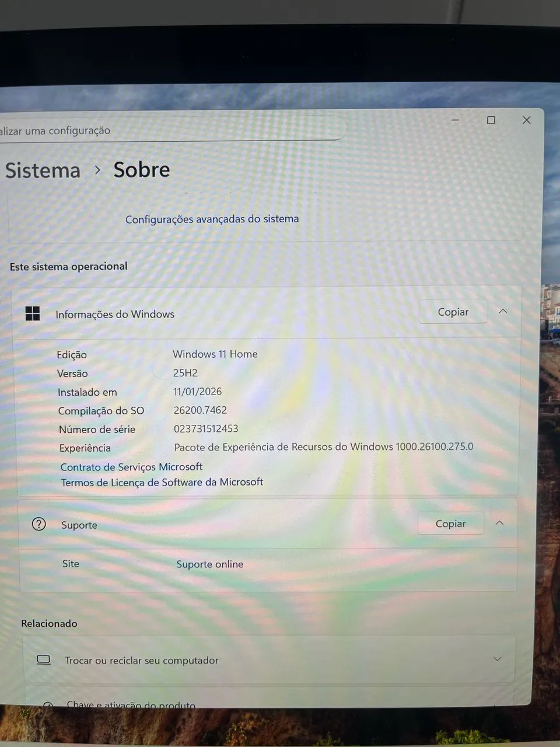Go back to Sistema breadcrumb
Screen dimensions: 560x747
43,170
